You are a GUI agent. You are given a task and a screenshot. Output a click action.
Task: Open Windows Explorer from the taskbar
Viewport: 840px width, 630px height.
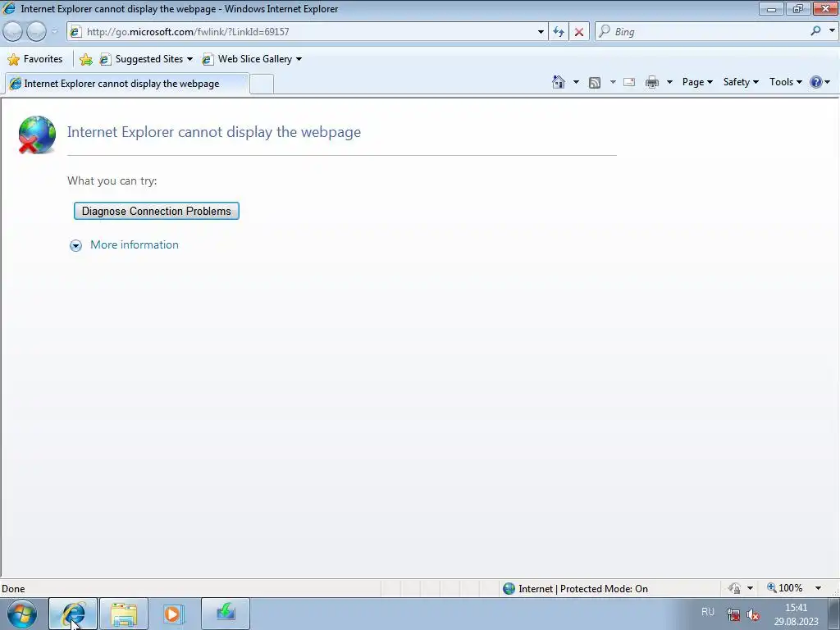click(124, 614)
